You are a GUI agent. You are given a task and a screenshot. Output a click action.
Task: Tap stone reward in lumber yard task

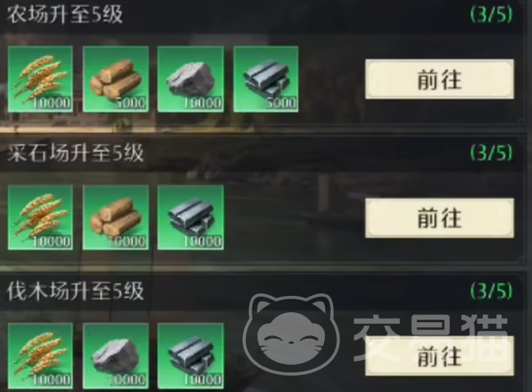tap(116, 356)
